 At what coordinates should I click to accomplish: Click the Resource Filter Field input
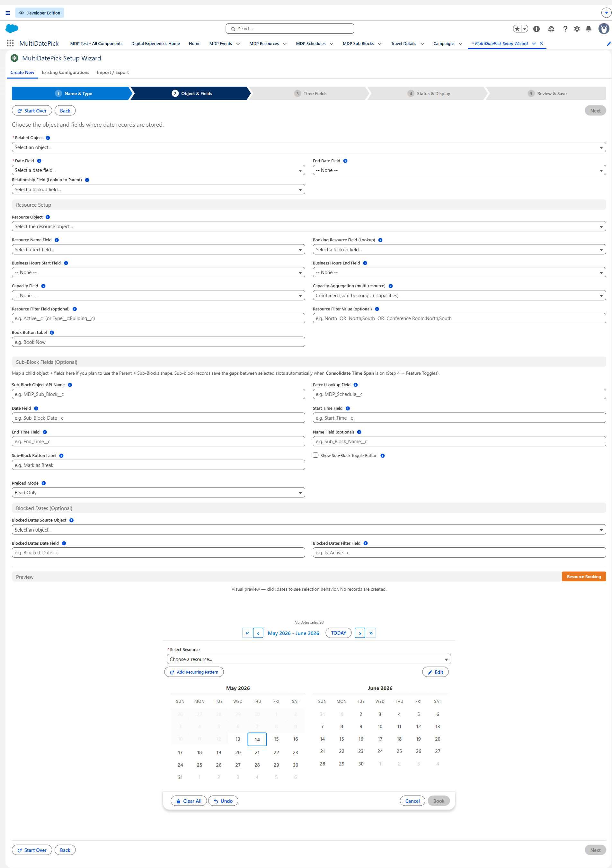[x=158, y=318]
